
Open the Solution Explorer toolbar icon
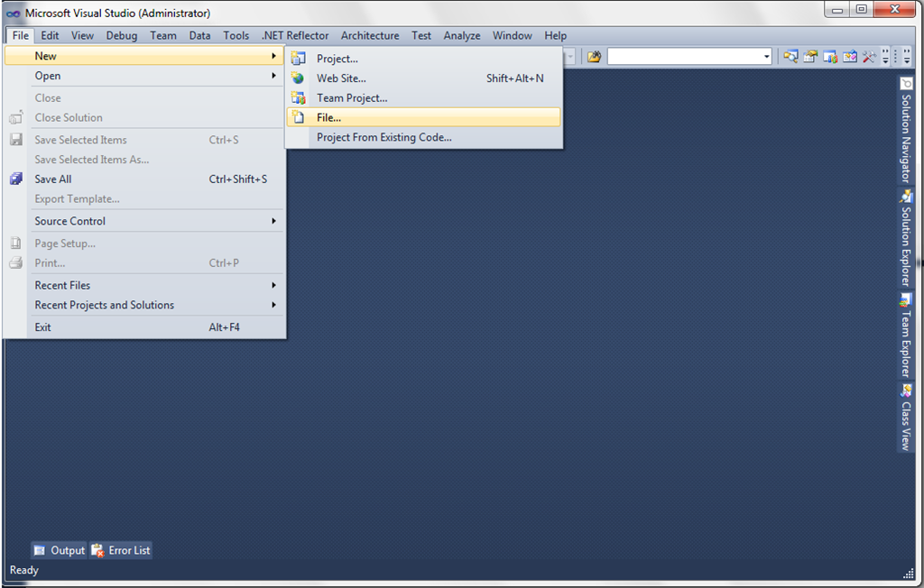pyautogui.click(x=790, y=57)
